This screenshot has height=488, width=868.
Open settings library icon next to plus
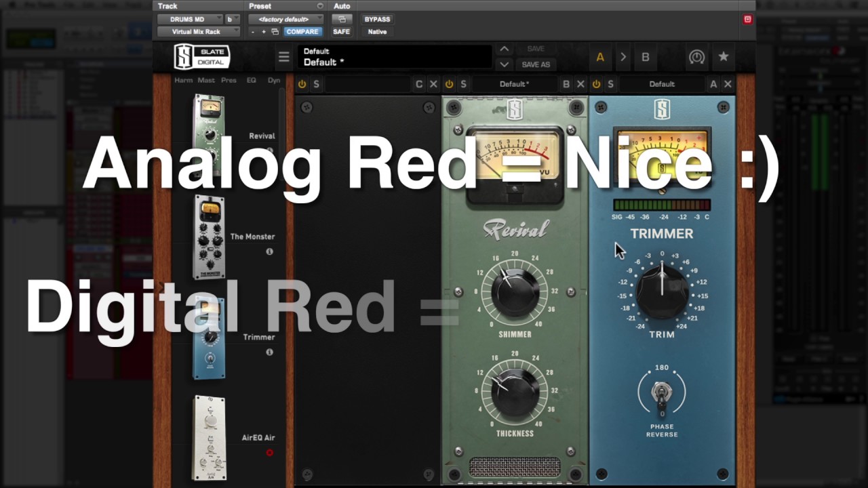(x=275, y=32)
